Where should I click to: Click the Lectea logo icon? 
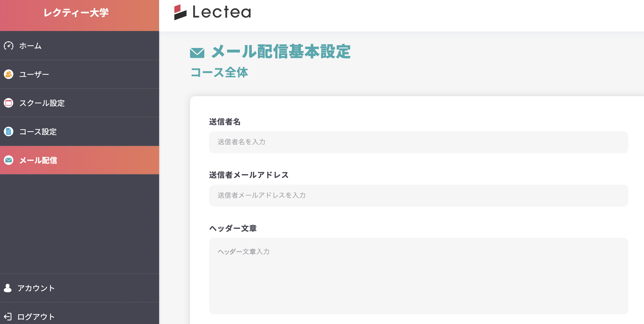180,12
